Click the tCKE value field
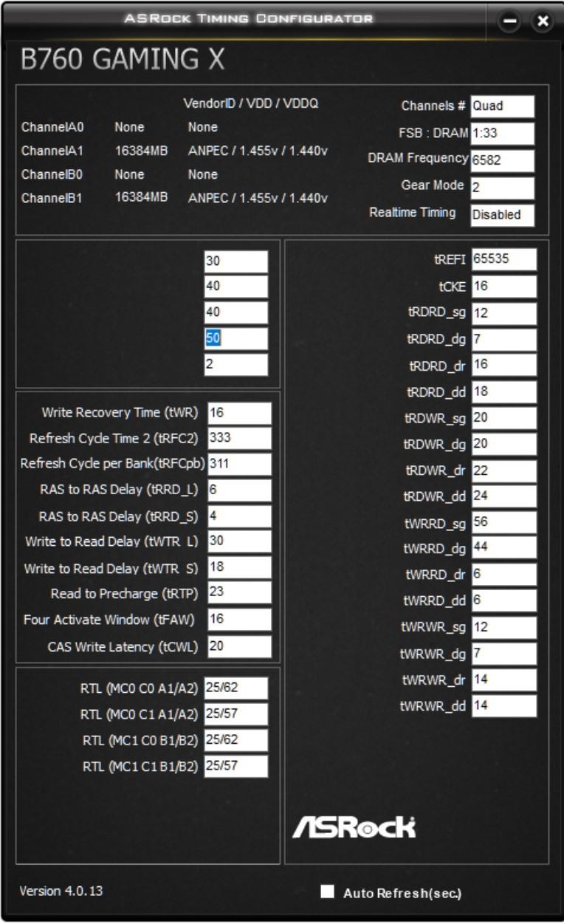This screenshot has height=924, width=564. [504, 287]
